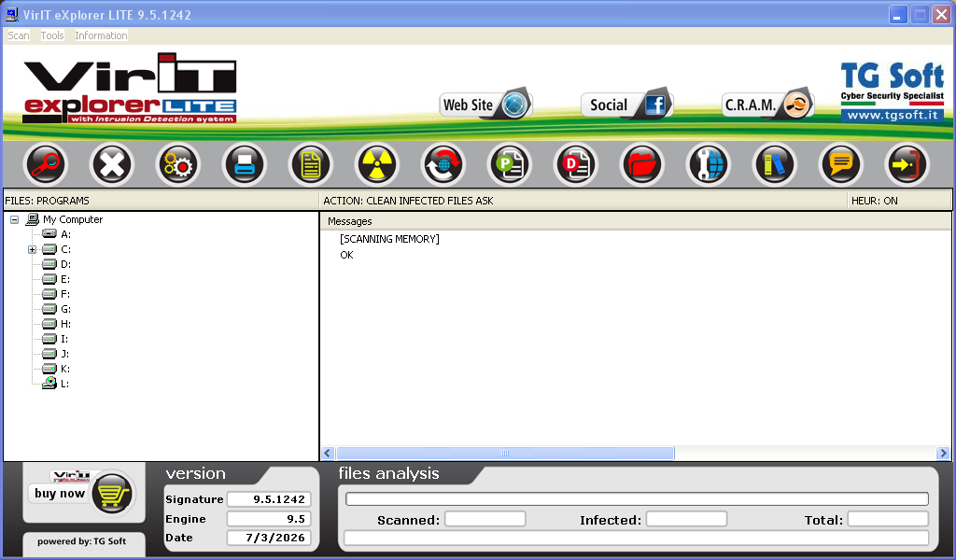Click the yellow chat bubble icon
The image size is (956, 560).
841,164
